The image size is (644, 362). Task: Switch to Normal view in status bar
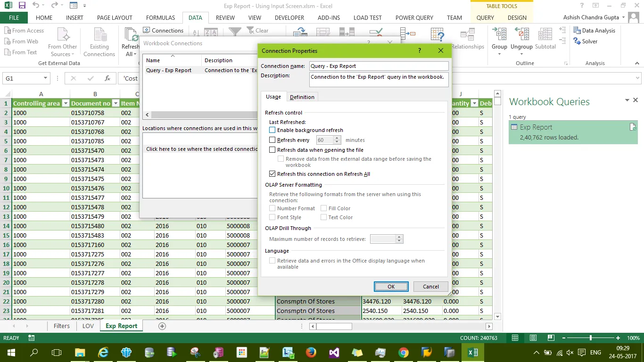tap(515, 338)
